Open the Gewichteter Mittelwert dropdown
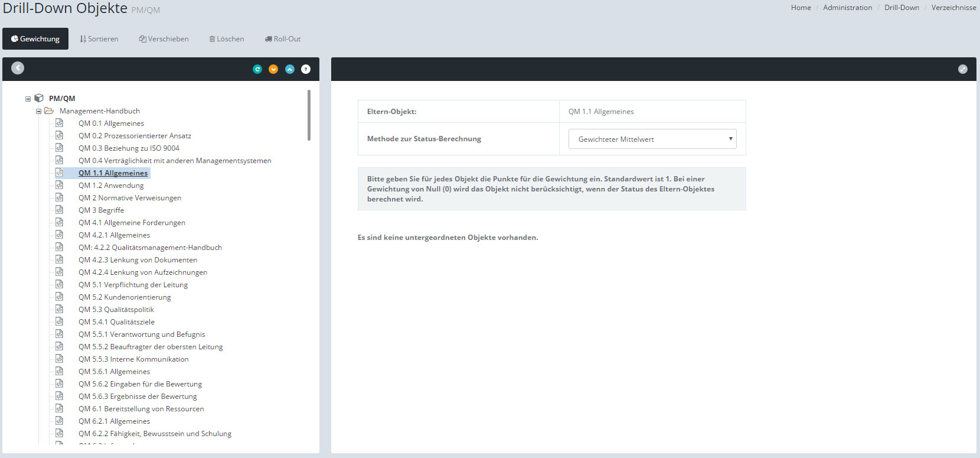This screenshot has height=458, width=980. click(652, 139)
